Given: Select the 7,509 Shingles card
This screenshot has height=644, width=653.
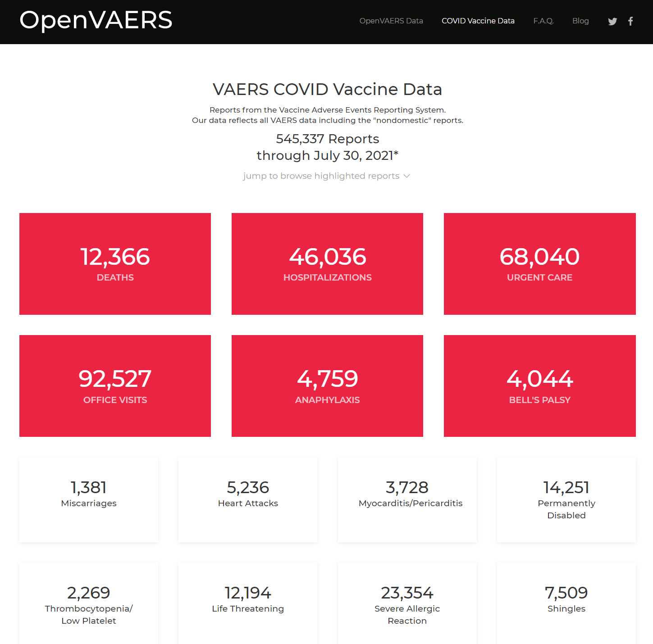Looking at the screenshot, I should (x=566, y=603).
